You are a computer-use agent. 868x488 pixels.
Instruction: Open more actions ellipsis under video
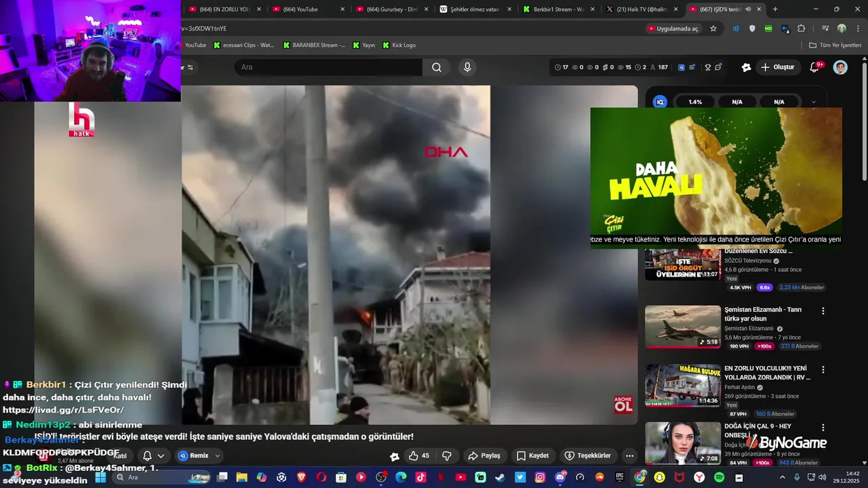(x=629, y=455)
